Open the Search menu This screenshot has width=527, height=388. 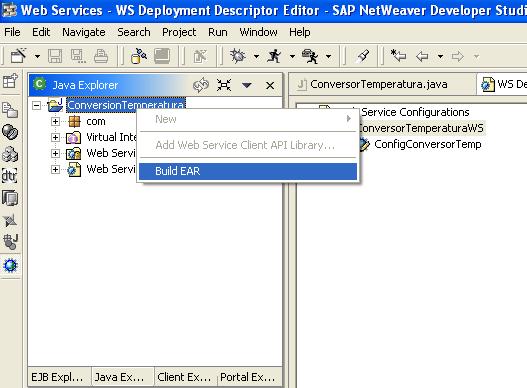[x=134, y=32]
